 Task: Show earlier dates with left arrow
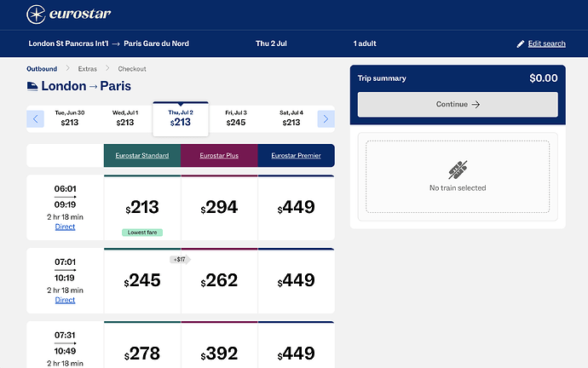pyautogui.click(x=35, y=118)
